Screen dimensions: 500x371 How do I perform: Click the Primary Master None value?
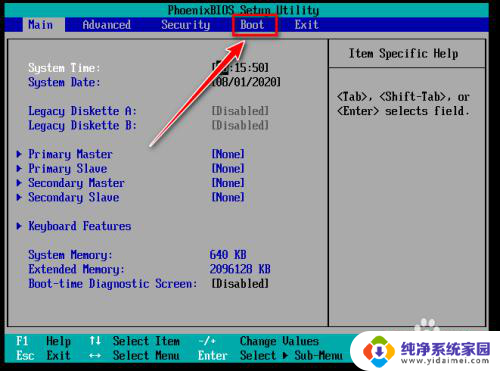[x=228, y=154]
